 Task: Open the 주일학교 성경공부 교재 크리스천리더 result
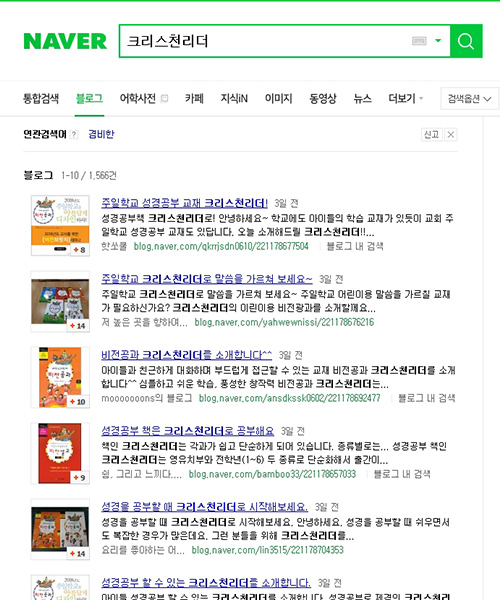(x=184, y=203)
